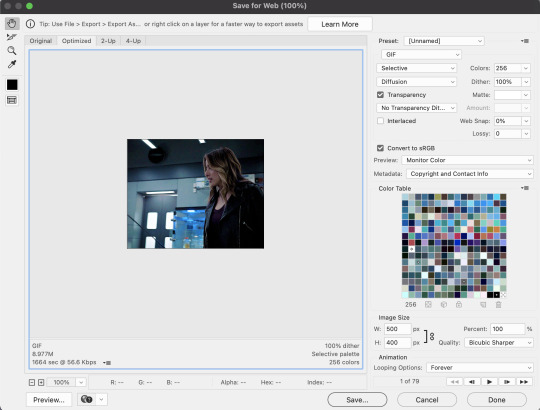The width and height of the screenshot is (540, 410).
Task: Click the Lossy value field
Action: point(508,134)
